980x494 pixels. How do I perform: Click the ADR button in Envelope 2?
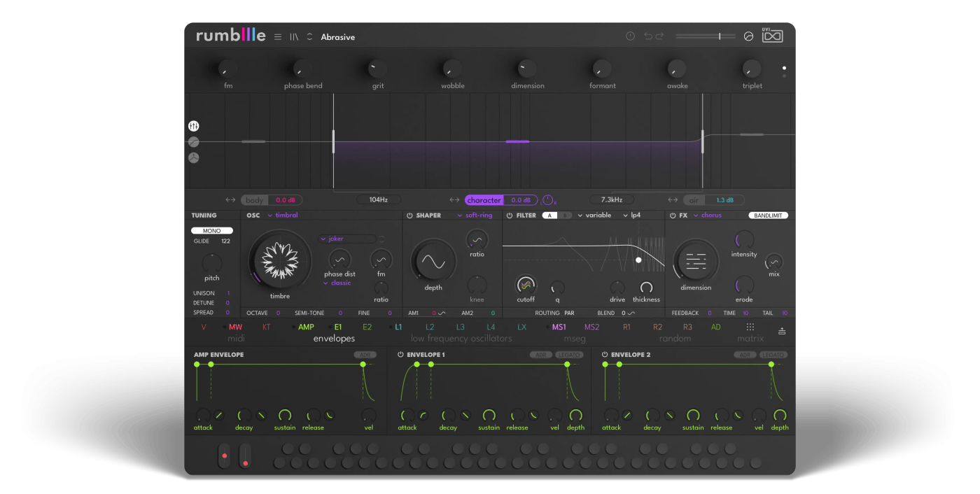745,355
